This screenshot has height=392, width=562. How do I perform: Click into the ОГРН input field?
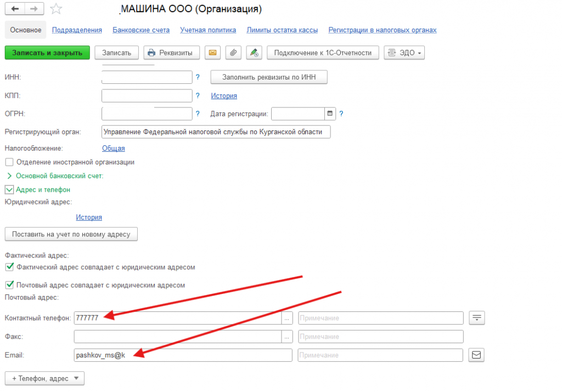click(x=147, y=114)
